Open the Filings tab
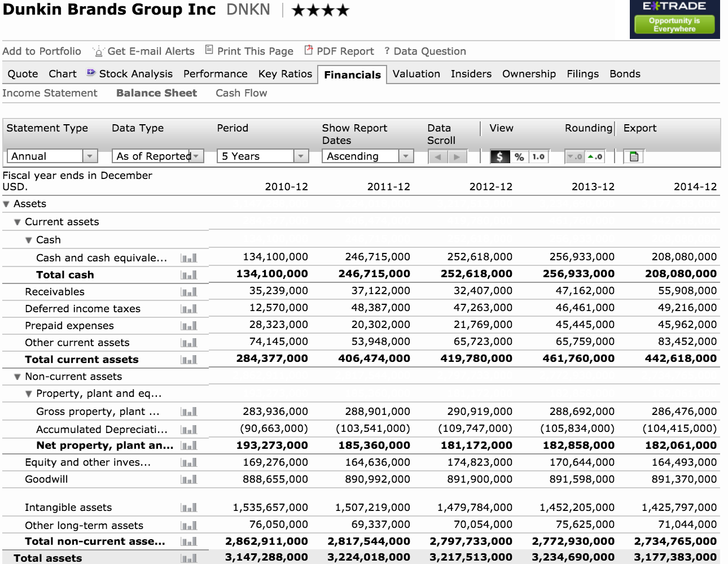 [x=583, y=74]
